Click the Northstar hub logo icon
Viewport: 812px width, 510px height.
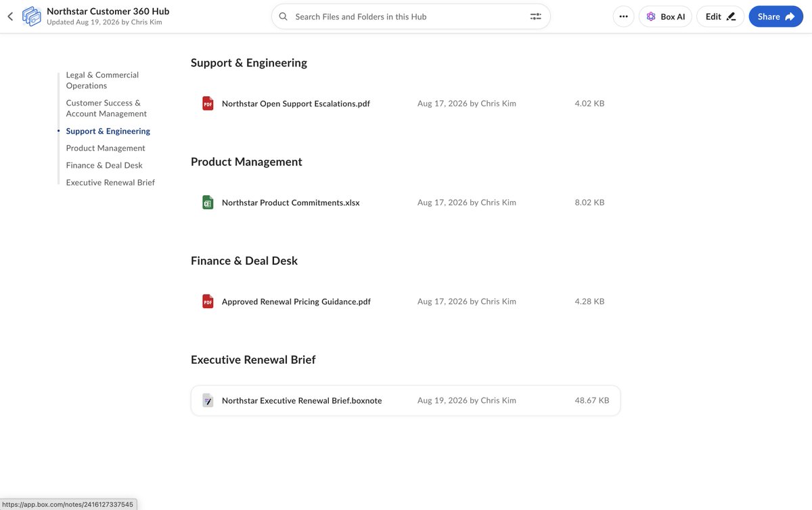(x=32, y=16)
